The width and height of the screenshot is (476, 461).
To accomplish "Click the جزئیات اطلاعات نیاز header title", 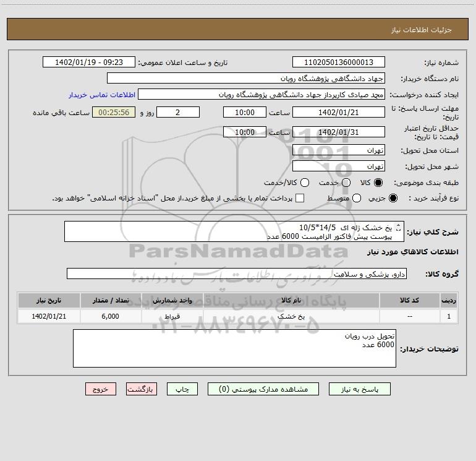I will click(x=422, y=30).
